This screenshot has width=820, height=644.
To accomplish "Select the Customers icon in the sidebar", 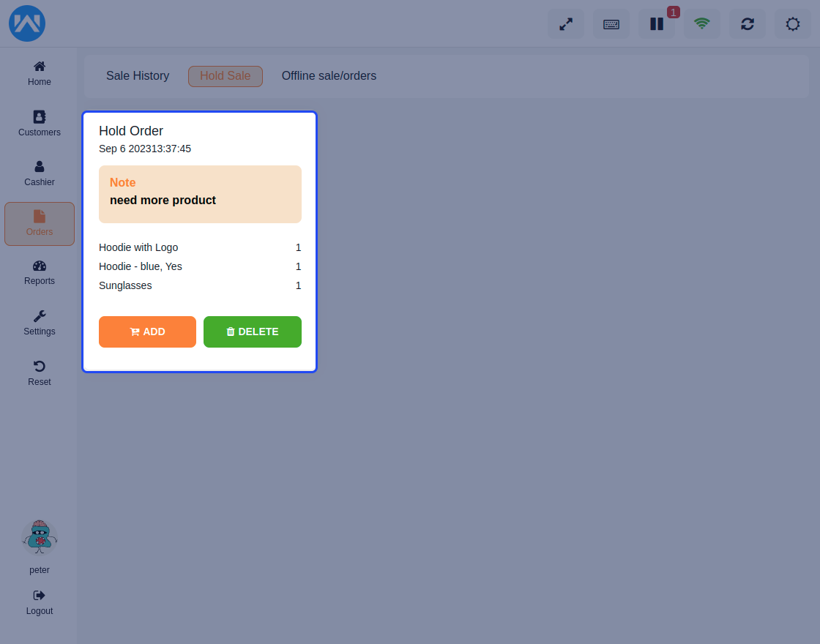I will tap(39, 123).
